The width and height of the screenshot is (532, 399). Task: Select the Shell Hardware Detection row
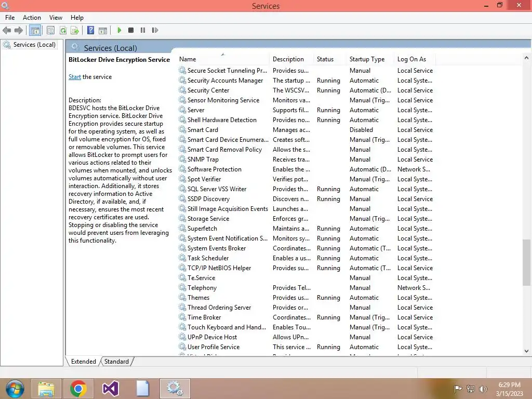(306, 120)
